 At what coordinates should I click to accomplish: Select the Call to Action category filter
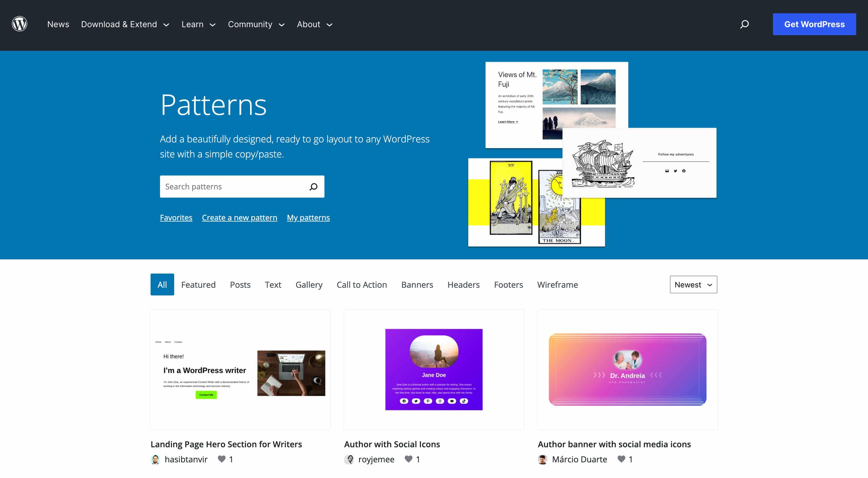[x=362, y=284]
